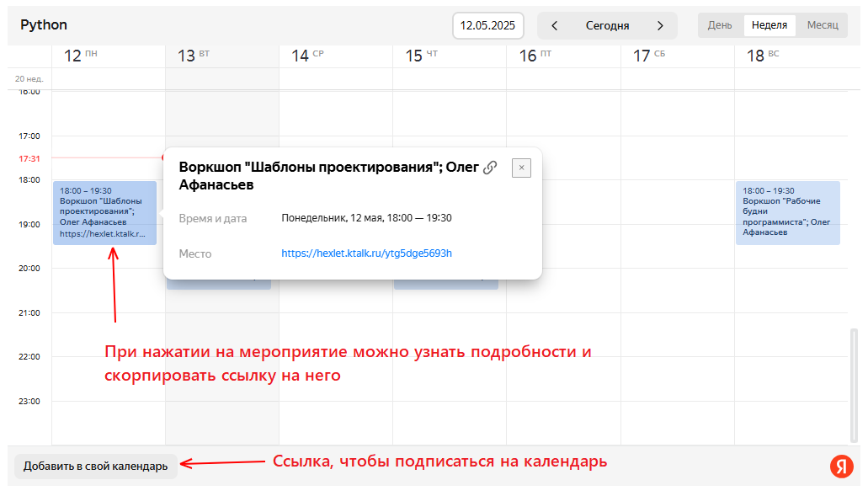
Task: Switch to День view
Action: pos(720,25)
